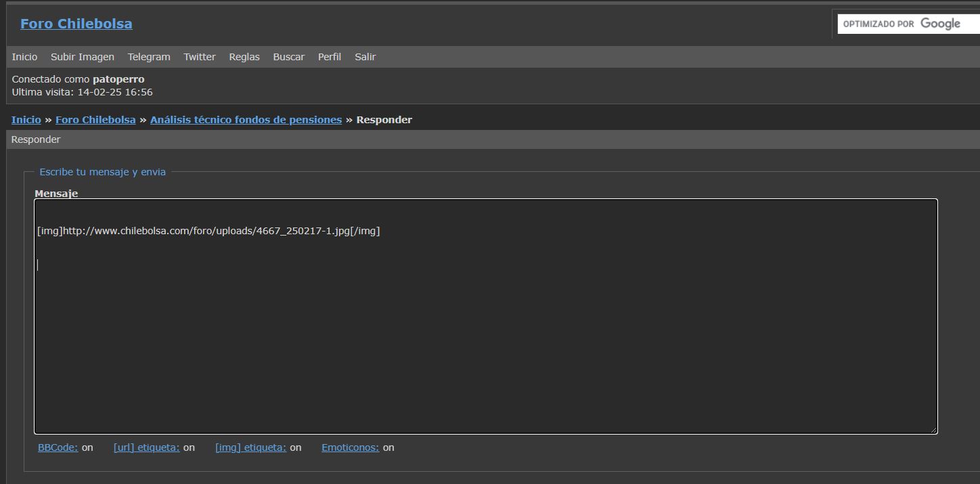This screenshot has height=484, width=980.
Task: Click the [img] URL line in the message
Action: 208,231
